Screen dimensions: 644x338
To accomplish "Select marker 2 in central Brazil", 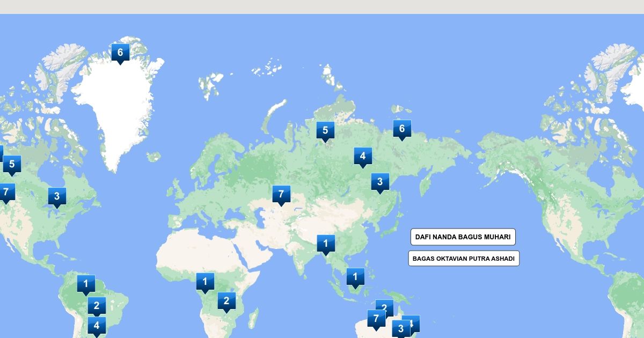I will pos(97,307).
